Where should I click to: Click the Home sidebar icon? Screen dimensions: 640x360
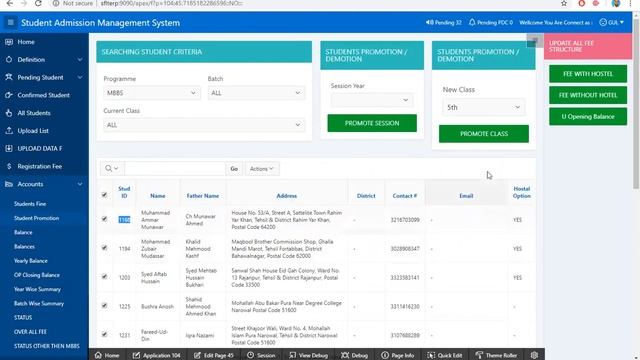9,42
